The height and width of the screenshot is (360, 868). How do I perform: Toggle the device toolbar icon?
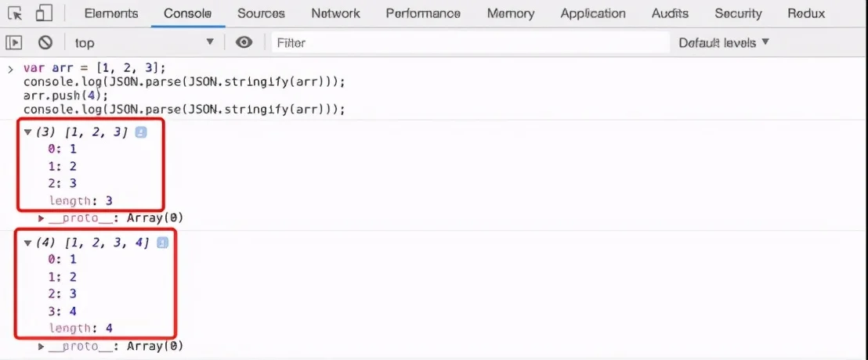point(44,13)
